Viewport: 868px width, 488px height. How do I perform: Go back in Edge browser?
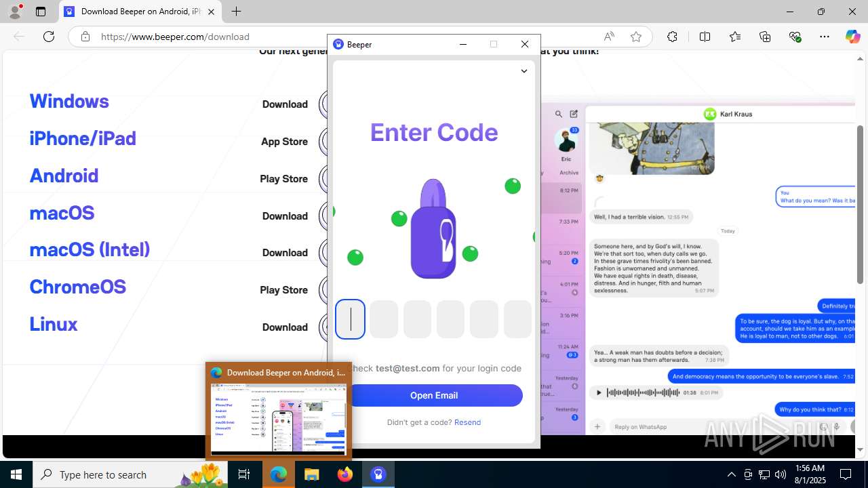tap(19, 37)
